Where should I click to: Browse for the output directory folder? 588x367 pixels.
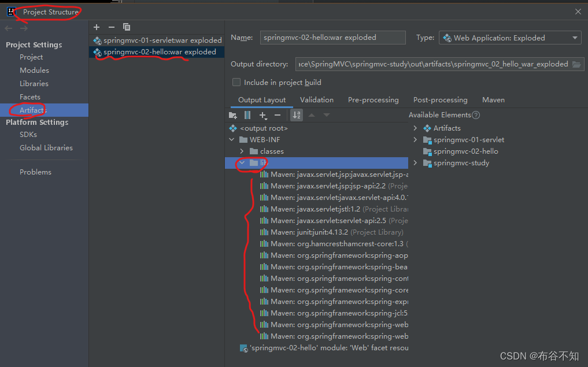(576, 64)
